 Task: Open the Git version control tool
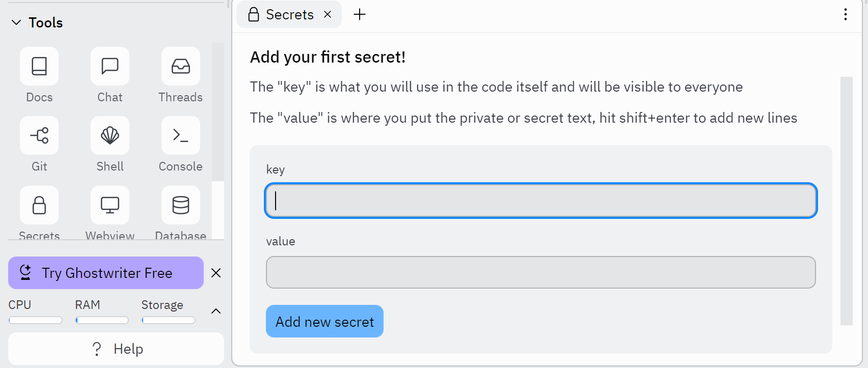39,136
